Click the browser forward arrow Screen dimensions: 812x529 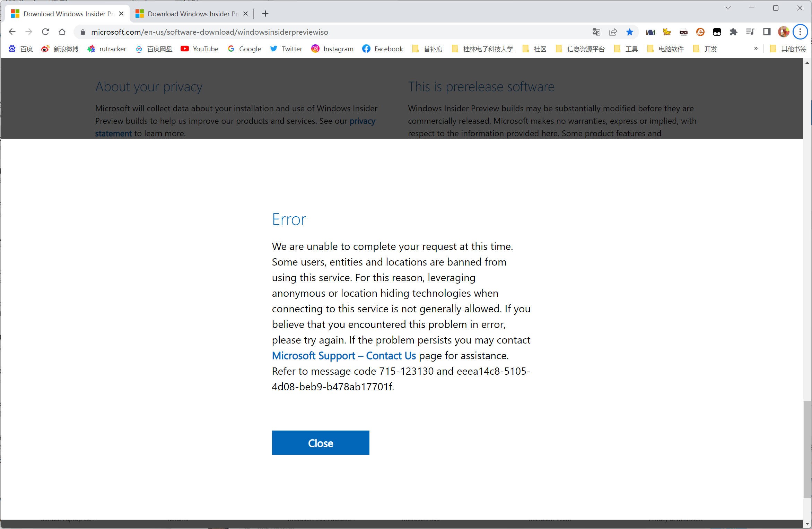click(x=29, y=32)
